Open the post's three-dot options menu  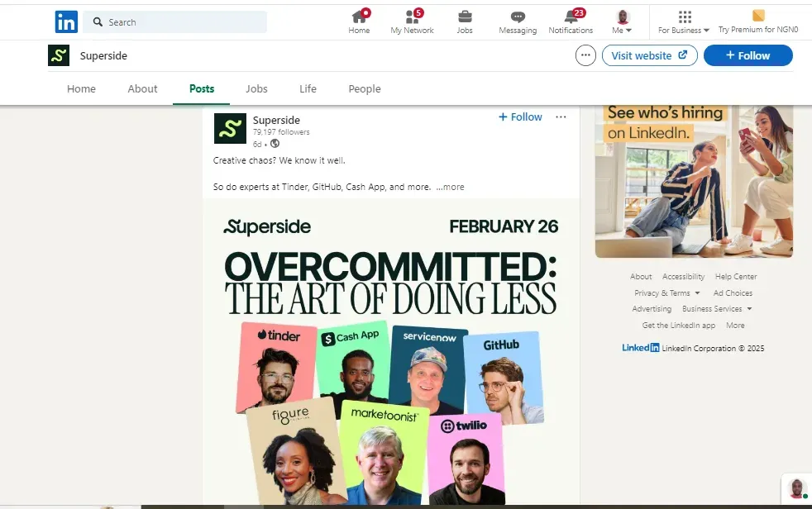561,117
